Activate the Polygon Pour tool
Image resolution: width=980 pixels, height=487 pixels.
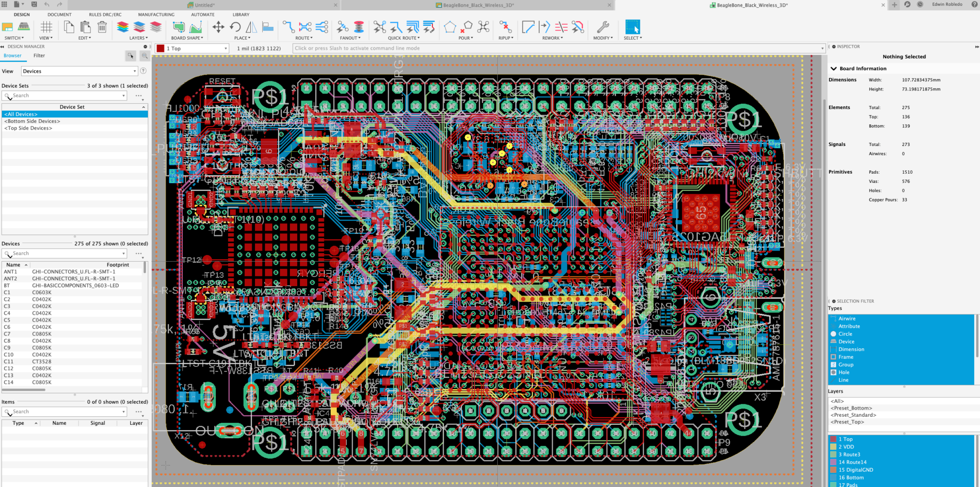(x=450, y=27)
